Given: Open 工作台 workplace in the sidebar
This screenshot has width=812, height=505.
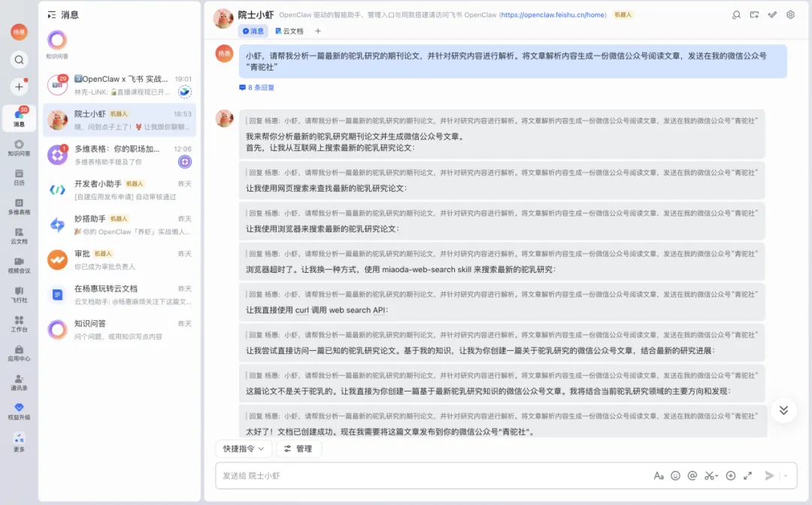Looking at the screenshot, I should point(19,324).
